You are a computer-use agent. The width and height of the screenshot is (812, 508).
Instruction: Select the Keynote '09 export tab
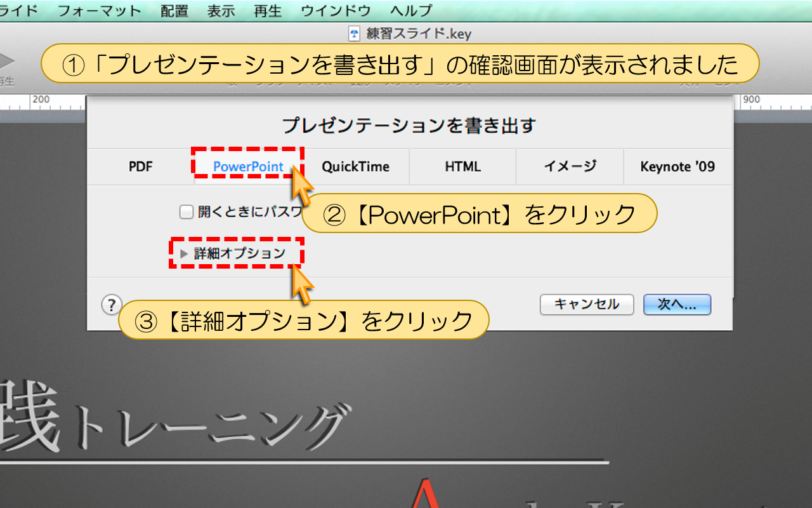[x=678, y=167]
